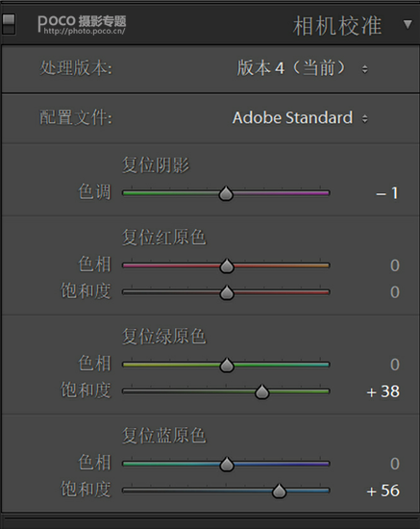Screen dimensions: 420x529
Task: Click the 复位蓝原色 reset label
Action: [x=163, y=435]
